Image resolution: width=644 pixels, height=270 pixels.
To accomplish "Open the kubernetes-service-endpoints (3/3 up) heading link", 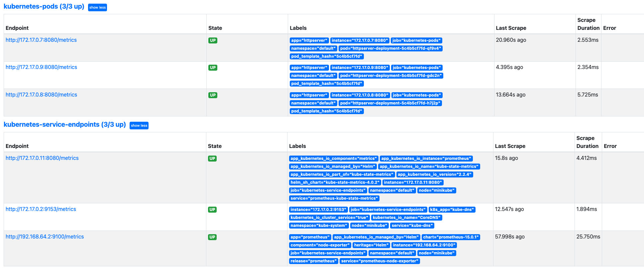I will tap(65, 124).
